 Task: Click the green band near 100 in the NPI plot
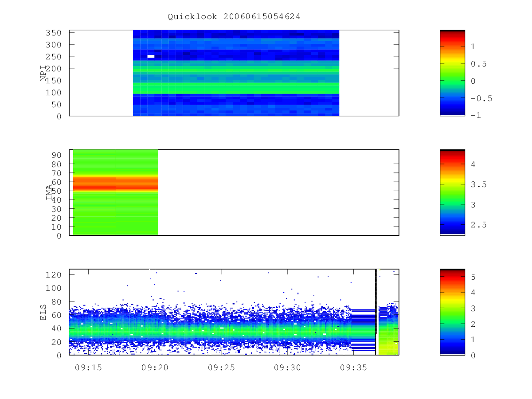(x=236, y=88)
